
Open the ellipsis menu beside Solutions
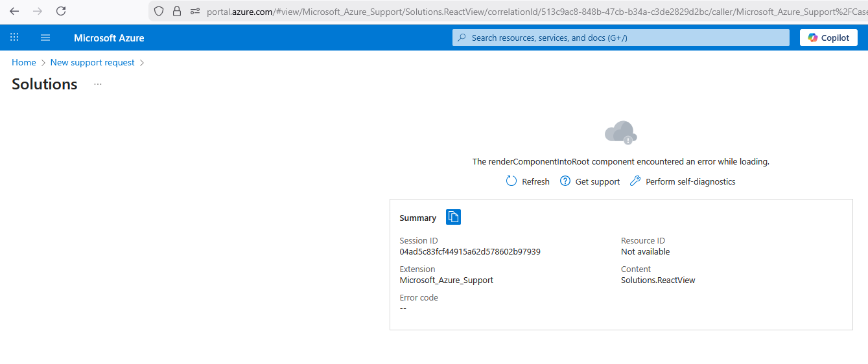[98, 84]
